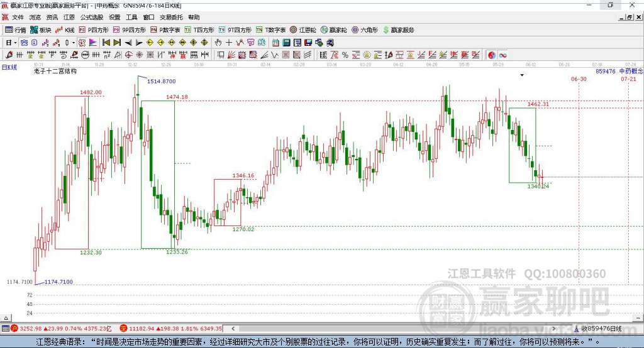Open the 窗口 menu
The width and height of the screenshot is (644, 348).
point(148,17)
